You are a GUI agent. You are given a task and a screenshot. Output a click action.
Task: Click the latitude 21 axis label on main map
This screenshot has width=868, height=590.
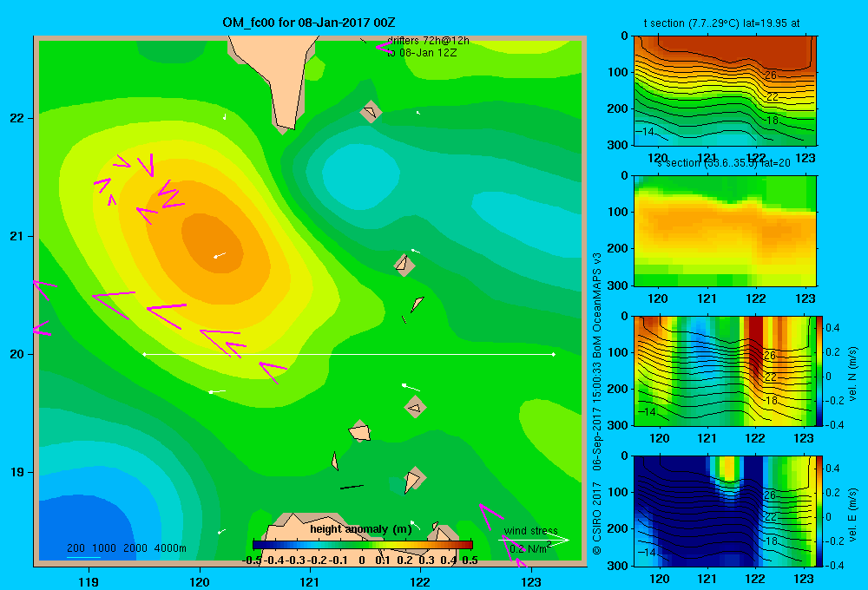(17, 236)
